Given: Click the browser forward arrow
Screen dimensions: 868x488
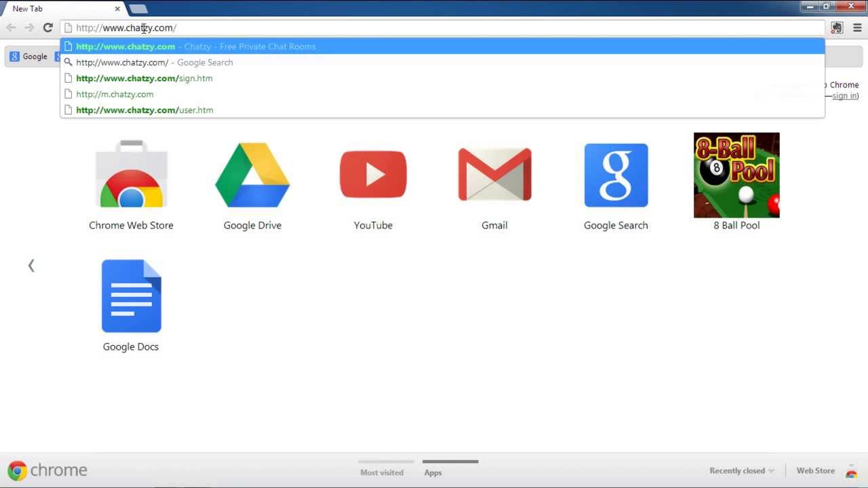Looking at the screenshot, I should [29, 28].
